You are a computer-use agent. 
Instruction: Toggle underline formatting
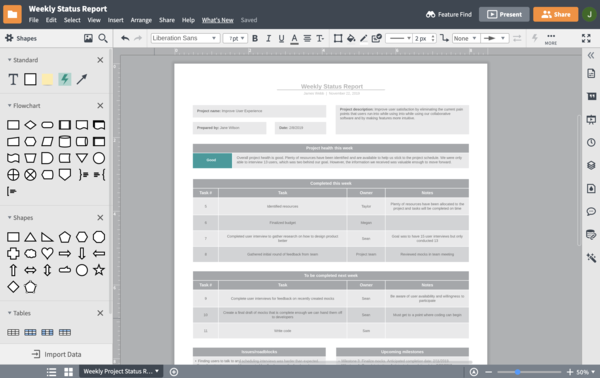[x=281, y=38]
